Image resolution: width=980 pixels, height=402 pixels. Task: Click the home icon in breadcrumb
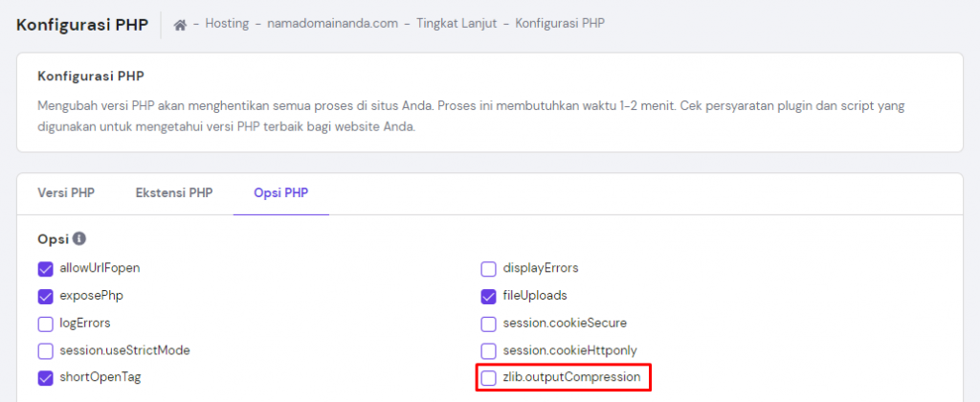[180, 24]
